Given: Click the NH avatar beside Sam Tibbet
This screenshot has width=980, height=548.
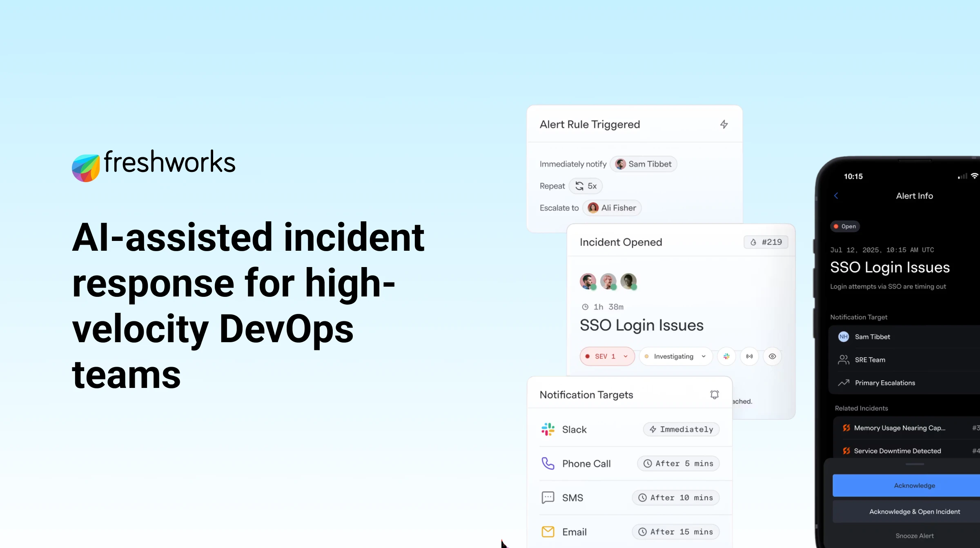Looking at the screenshot, I should (843, 337).
